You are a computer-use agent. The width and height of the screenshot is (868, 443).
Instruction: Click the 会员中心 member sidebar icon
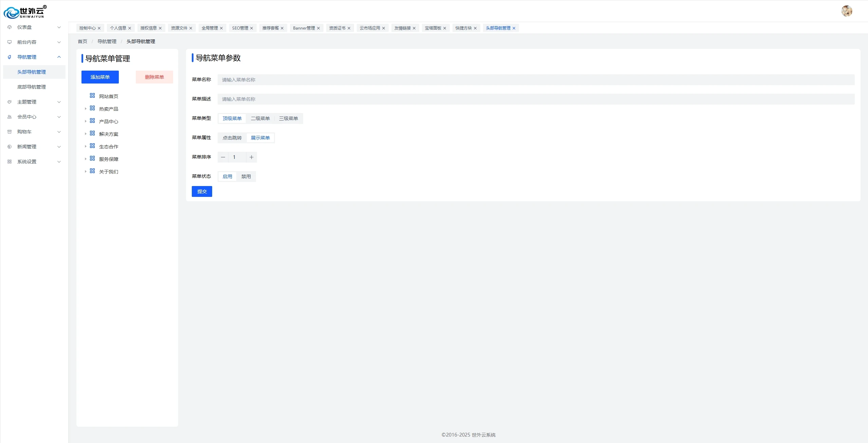[10, 117]
